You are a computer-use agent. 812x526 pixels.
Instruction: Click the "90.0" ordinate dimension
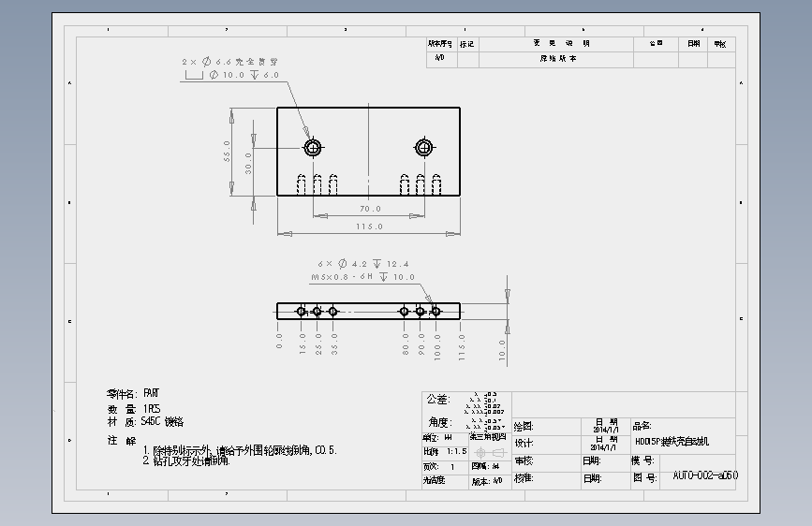click(421, 343)
